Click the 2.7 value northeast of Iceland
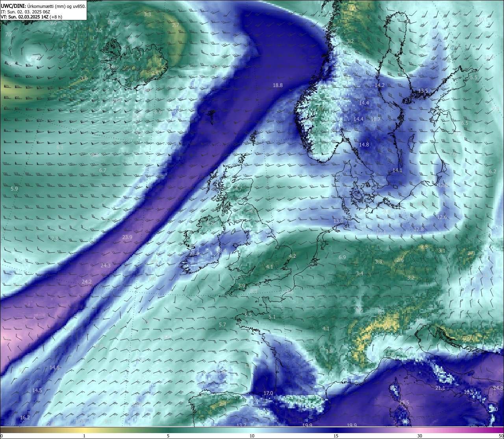The image size is (504, 439). (x=176, y=25)
